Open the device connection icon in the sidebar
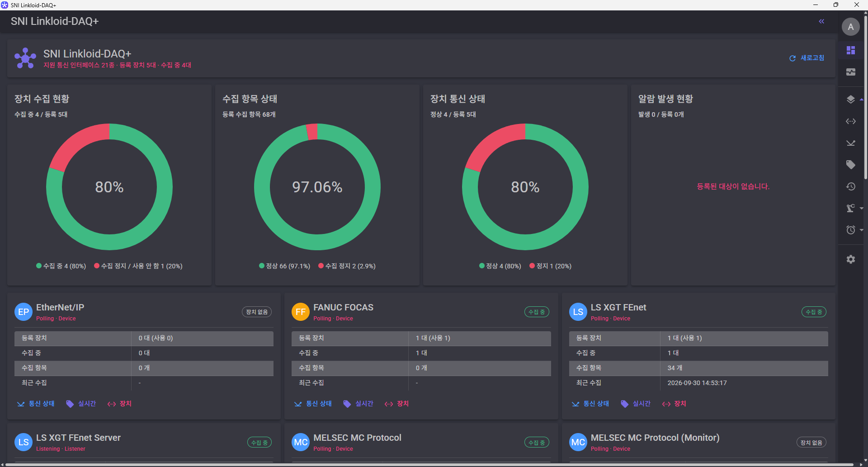This screenshot has height=467, width=868. [x=851, y=121]
